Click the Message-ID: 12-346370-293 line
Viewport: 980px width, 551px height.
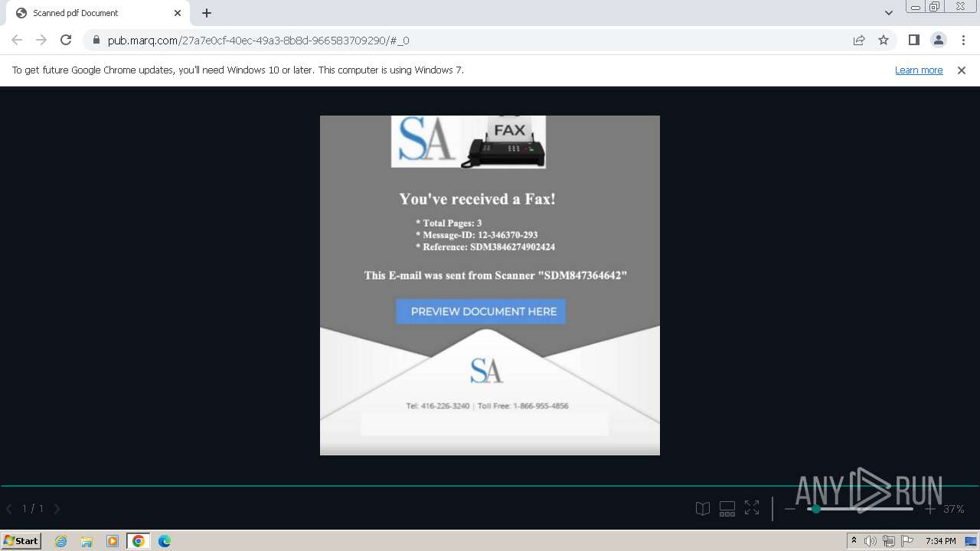point(476,235)
